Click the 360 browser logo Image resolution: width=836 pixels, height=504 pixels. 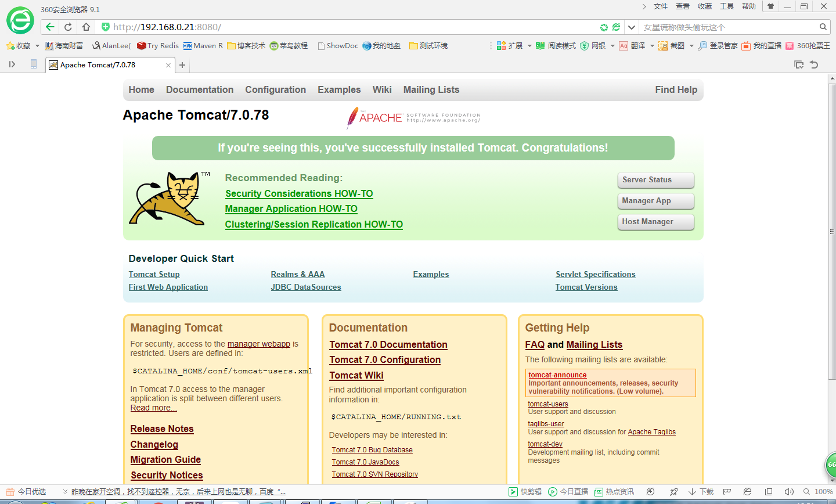click(x=20, y=21)
